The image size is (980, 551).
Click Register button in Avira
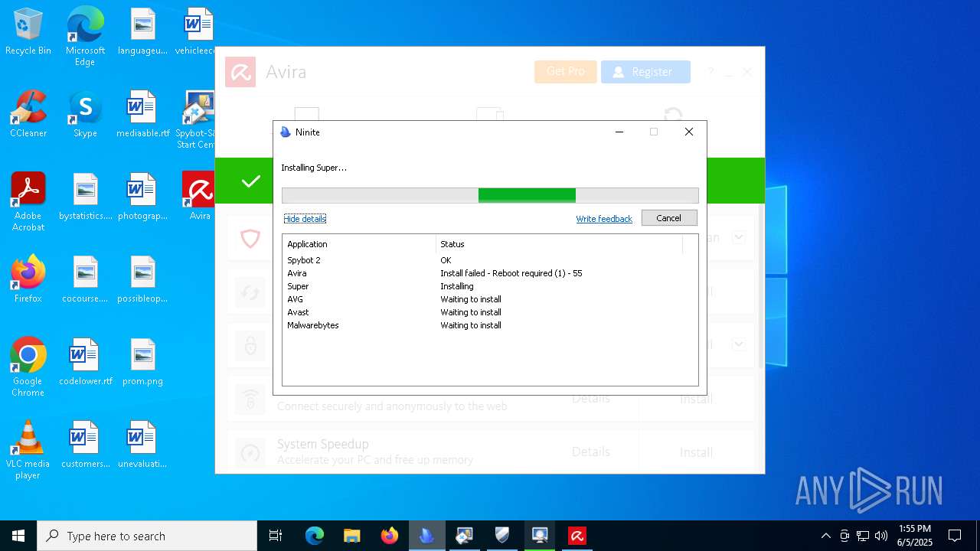click(x=645, y=72)
